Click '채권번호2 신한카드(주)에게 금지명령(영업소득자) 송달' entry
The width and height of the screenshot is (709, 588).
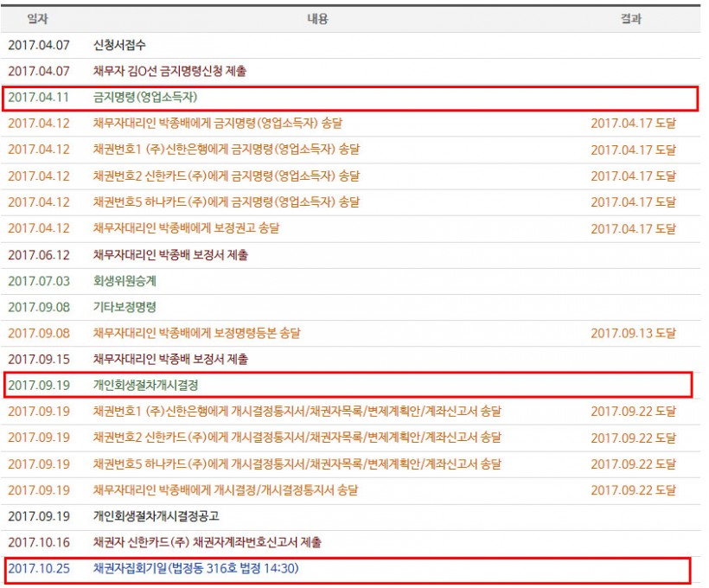[226, 176]
